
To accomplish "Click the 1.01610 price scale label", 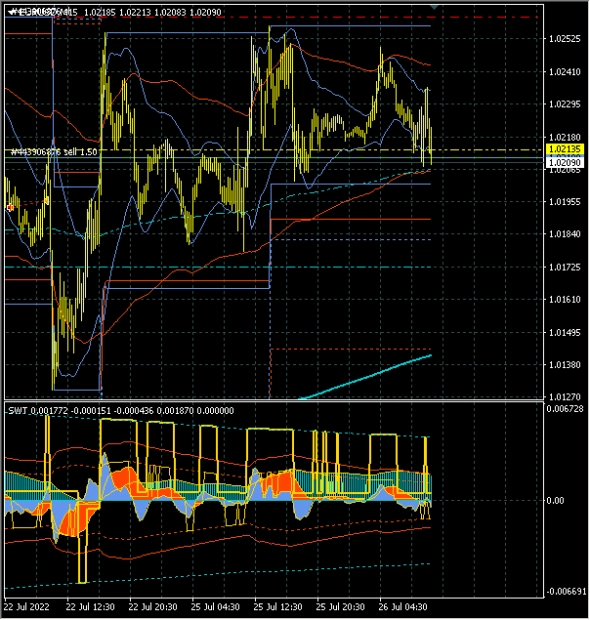I will tap(565, 300).
